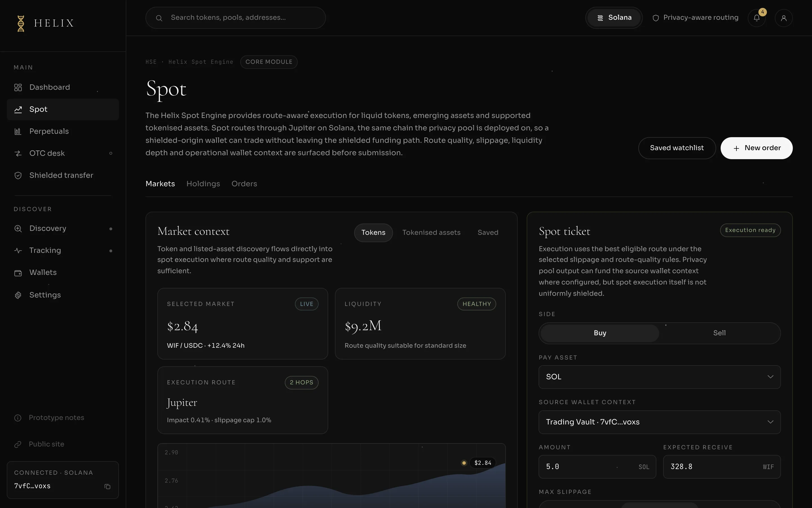The image size is (812, 508).
Task: Expand the Discovery indicator dot
Action: coord(111,229)
